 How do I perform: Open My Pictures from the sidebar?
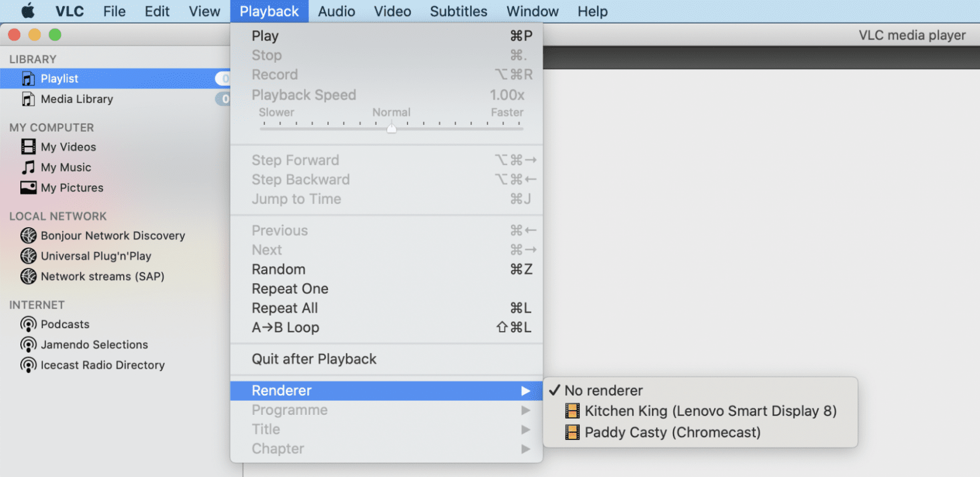tap(28, 188)
